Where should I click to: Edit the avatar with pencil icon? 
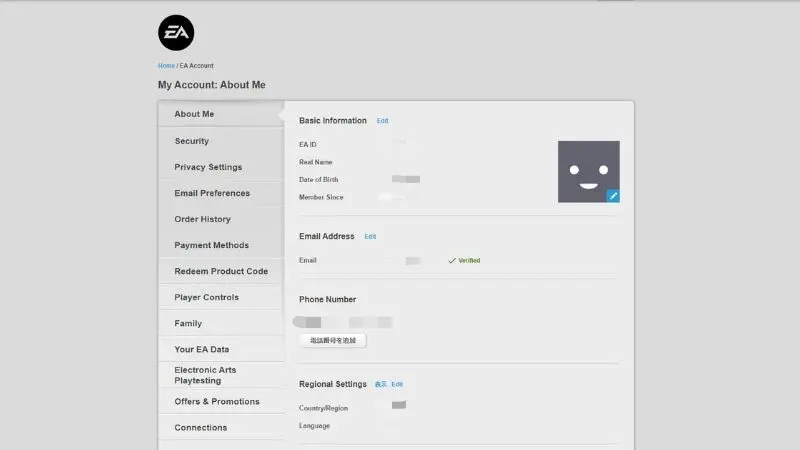click(613, 196)
